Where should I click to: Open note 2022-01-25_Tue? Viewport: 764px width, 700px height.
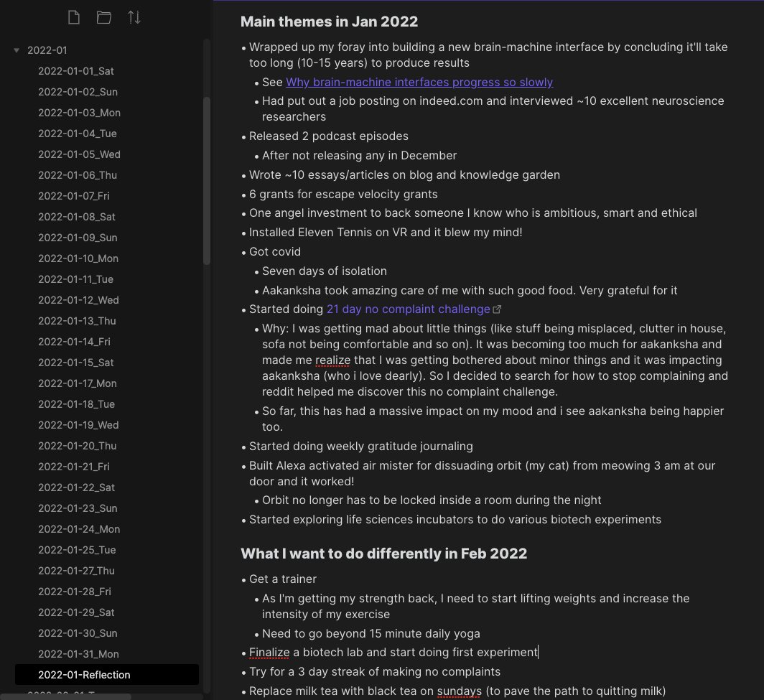coord(77,550)
